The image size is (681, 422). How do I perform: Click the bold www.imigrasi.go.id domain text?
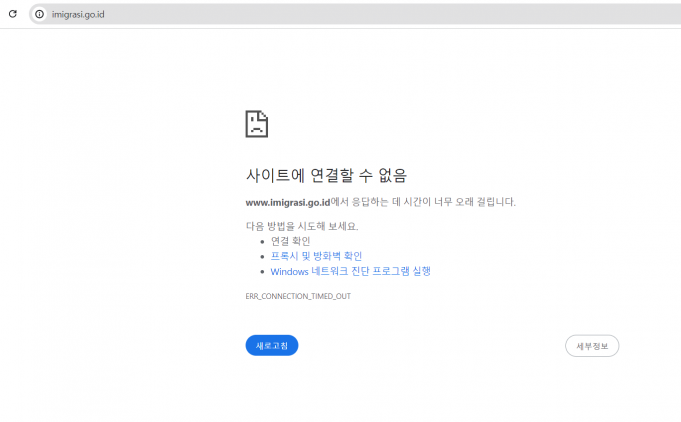288,202
